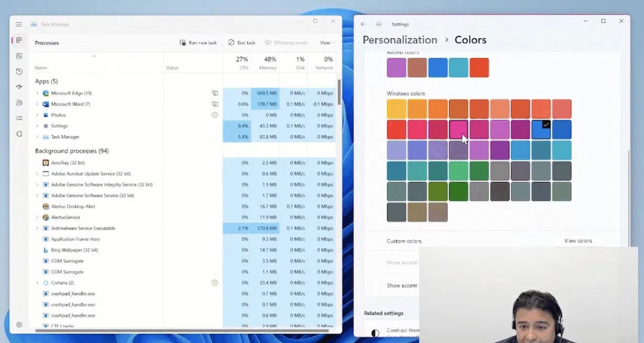This screenshot has width=644, height=343.
Task: Open Services page in Task Manager sidebar
Action: 19,134
